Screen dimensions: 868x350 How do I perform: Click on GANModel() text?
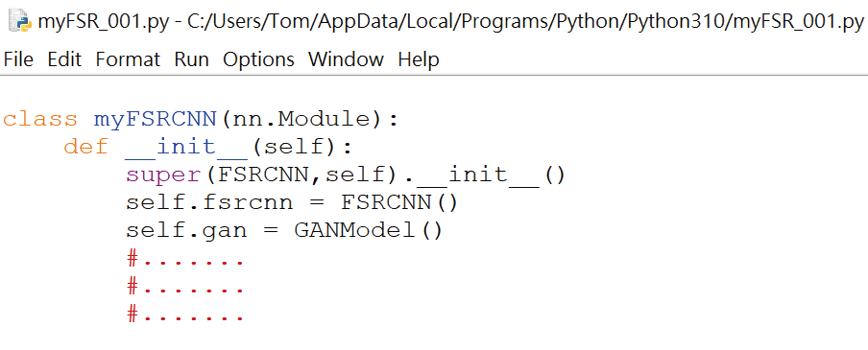pyautogui.click(x=369, y=230)
